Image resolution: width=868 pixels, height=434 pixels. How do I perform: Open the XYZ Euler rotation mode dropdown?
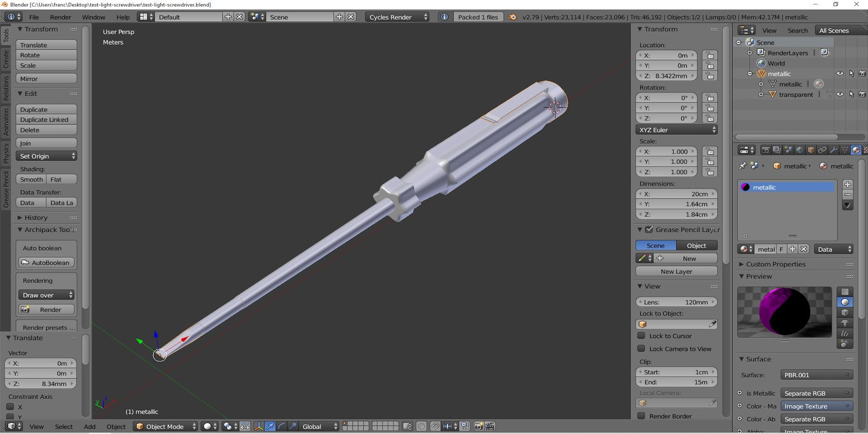(x=676, y=130)
